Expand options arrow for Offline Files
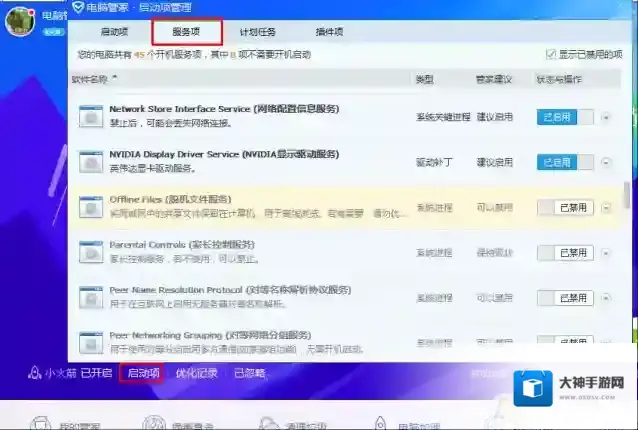 pos(606,207)
